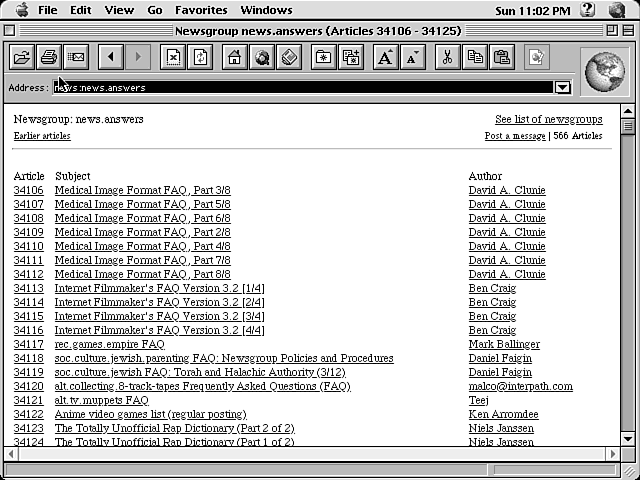The width and height of the screenshot is (640, 480).
Task: Click the vertical scrollbar down arrow
Action: [628, 438]
